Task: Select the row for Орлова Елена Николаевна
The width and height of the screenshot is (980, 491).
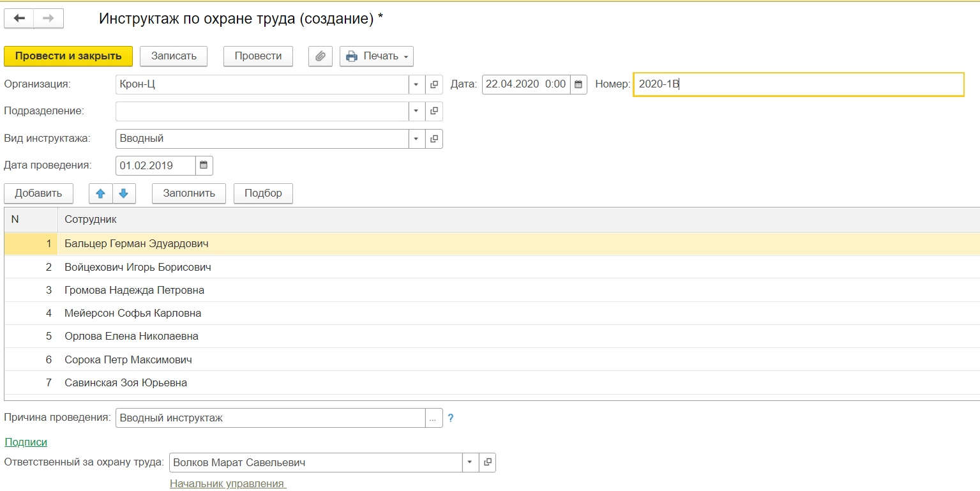Action: click(132, 336)
